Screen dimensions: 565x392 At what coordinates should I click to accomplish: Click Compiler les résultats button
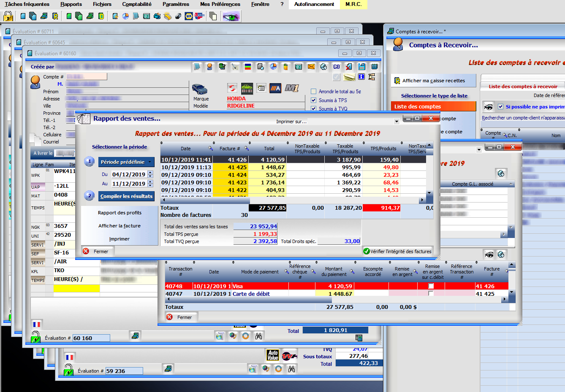(126, 196)
